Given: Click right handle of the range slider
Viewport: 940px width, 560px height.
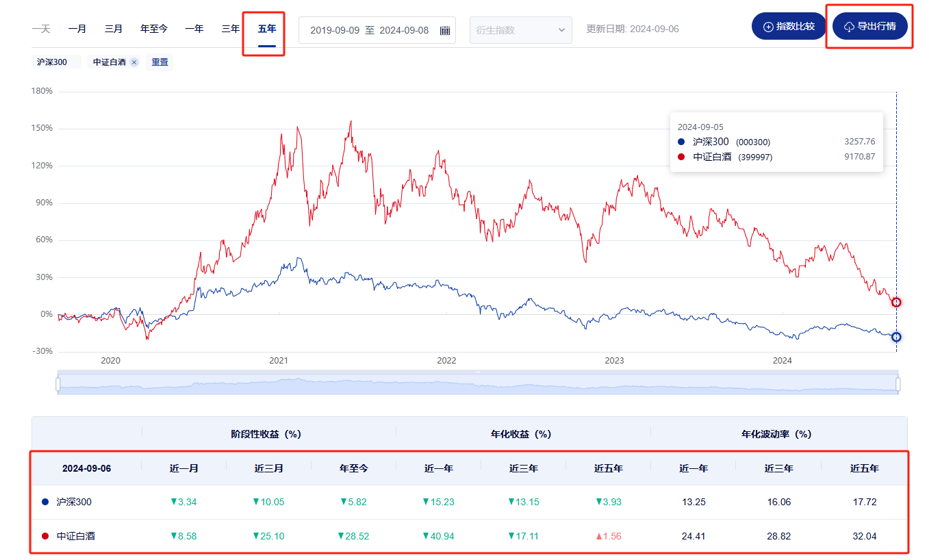Looking at the screenshot, I should tap(898, 385).
